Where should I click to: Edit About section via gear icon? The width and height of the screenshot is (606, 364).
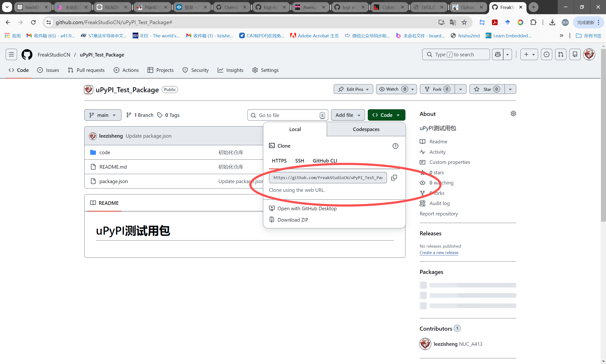click(x=513, y=114)
